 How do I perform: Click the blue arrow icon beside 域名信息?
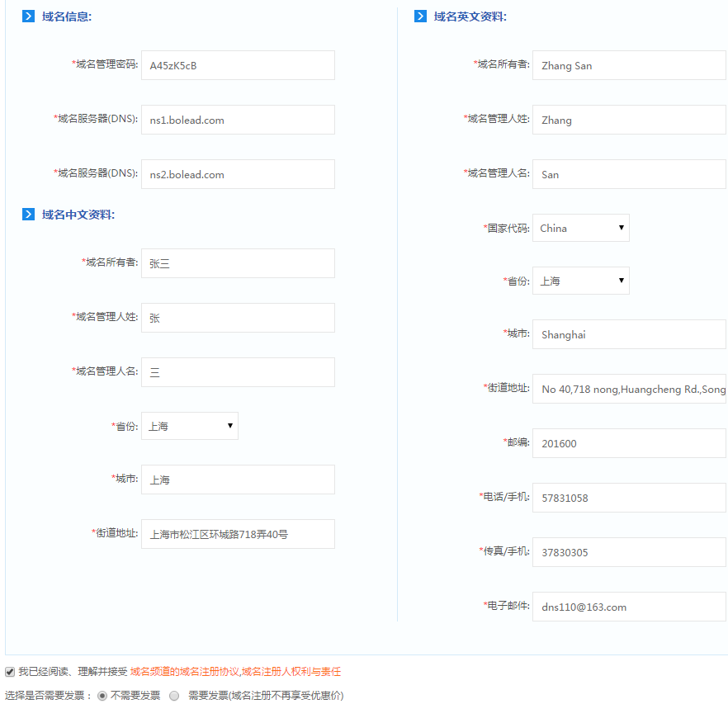click(27, 16)
